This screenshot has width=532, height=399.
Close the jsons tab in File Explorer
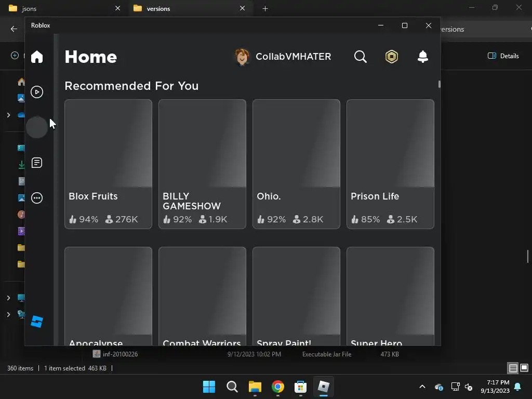click(x=118, y=8)
